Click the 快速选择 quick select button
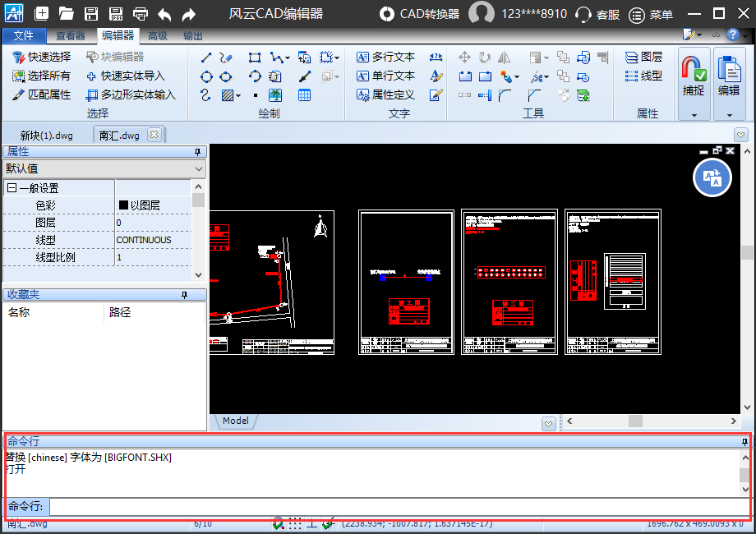This screenshot has height=534, width=756. pos(41,57)
